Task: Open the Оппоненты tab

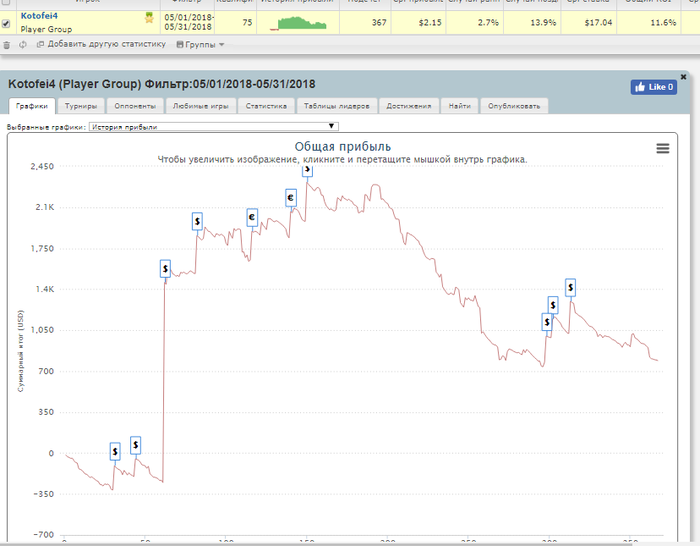Action: tap(135, 106)
